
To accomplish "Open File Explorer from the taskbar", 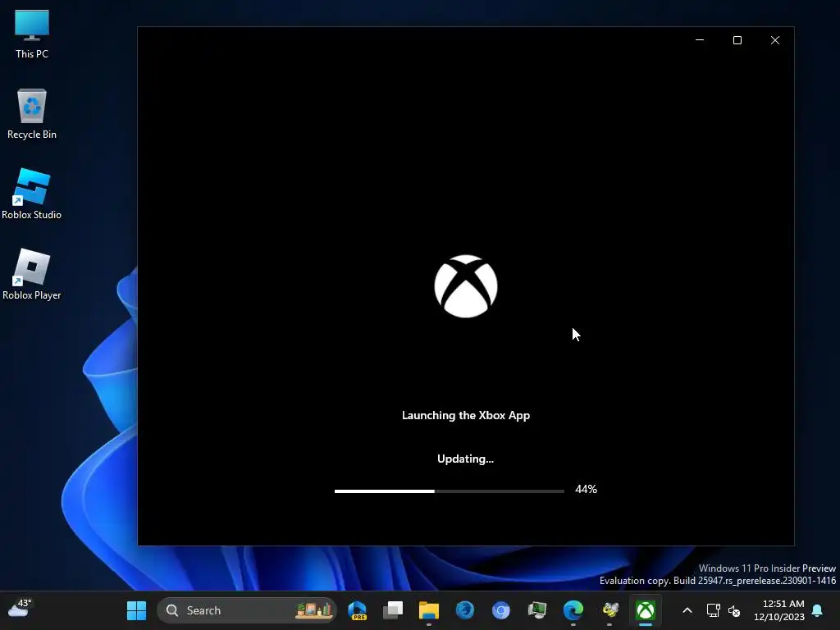I will (428, 610).
